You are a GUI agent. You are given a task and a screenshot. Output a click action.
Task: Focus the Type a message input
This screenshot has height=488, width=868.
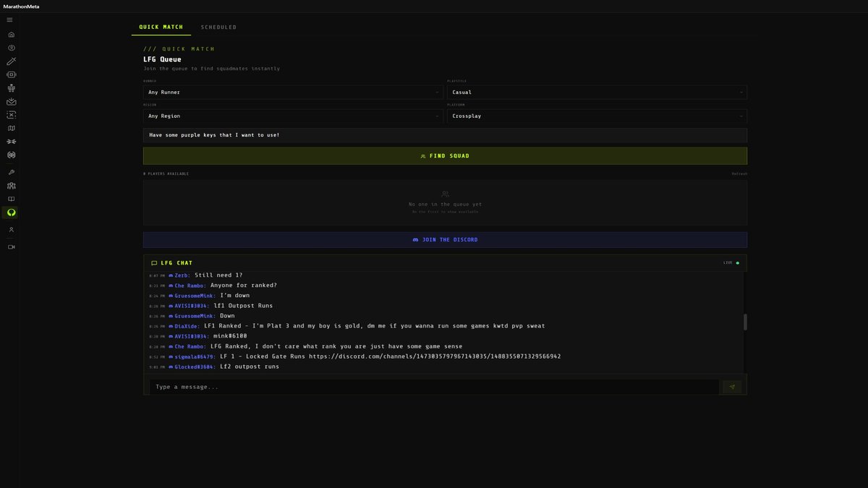[434, 387]
